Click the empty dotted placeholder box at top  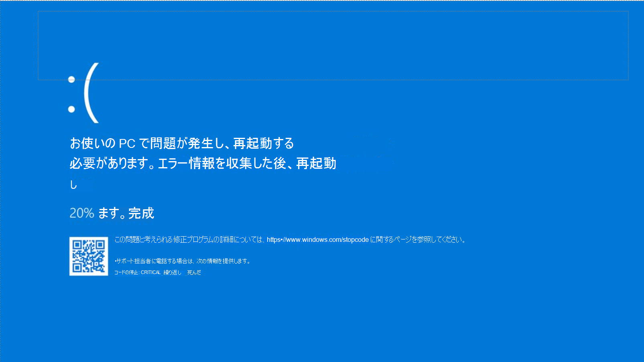click(333, 45)
